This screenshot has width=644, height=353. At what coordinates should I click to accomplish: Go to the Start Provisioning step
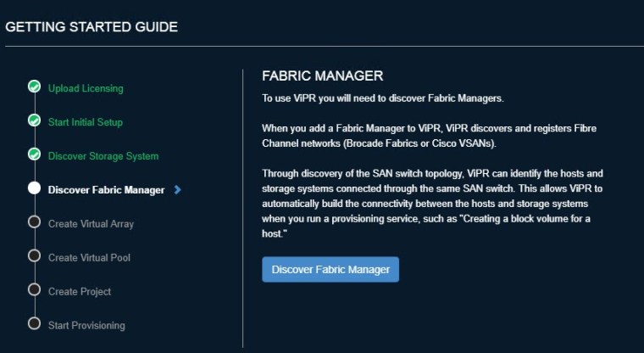point(86,326)
